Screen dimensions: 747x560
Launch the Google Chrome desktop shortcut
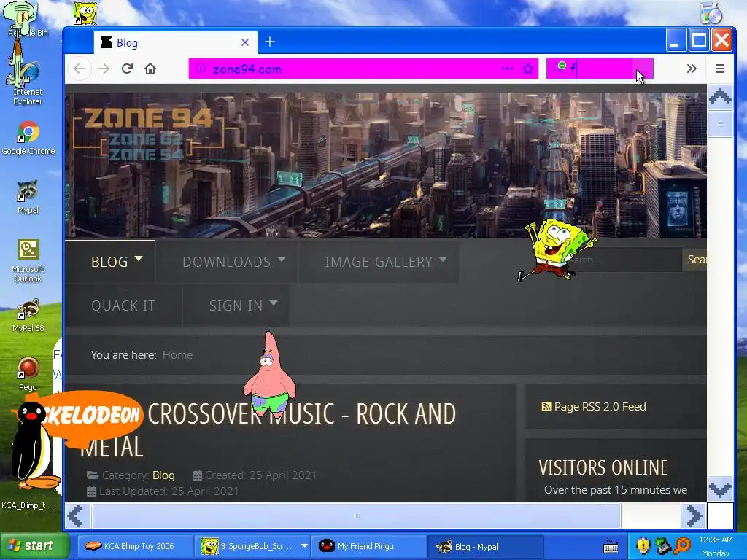[x=28, y=137]
